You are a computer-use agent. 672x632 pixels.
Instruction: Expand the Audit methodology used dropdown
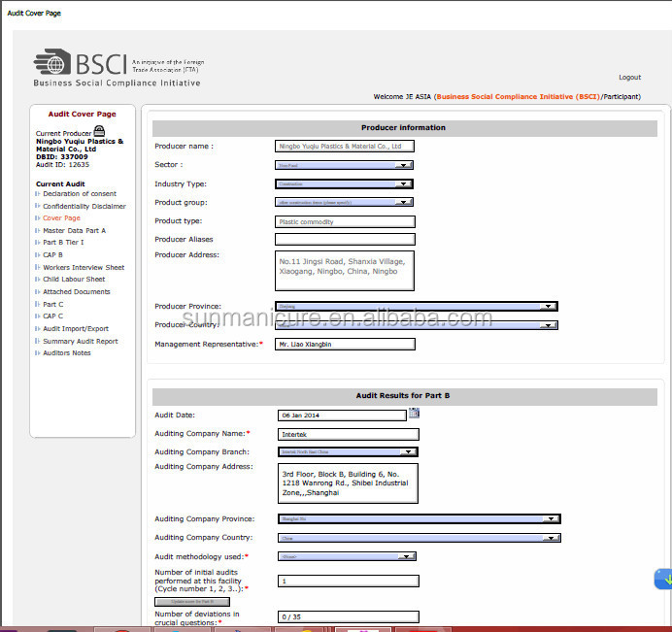(x=347, y=556)
